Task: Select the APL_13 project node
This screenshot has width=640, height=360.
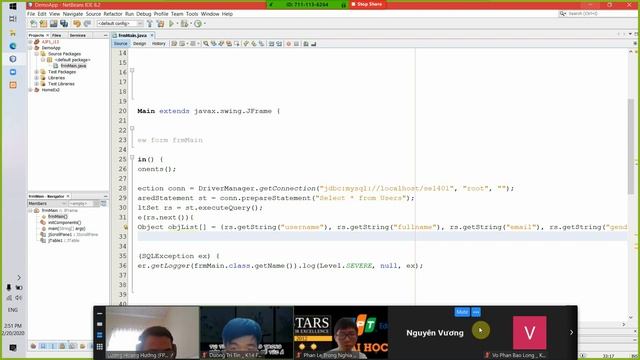Action: tap(50, 42)
